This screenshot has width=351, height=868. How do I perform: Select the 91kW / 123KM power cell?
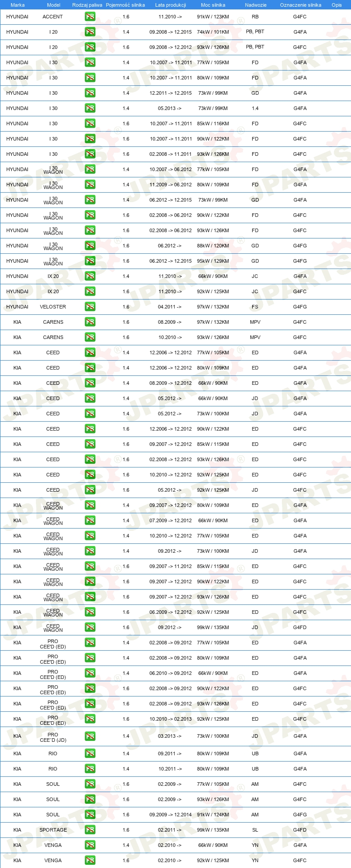pyautogui.click(x=213, y=17)
